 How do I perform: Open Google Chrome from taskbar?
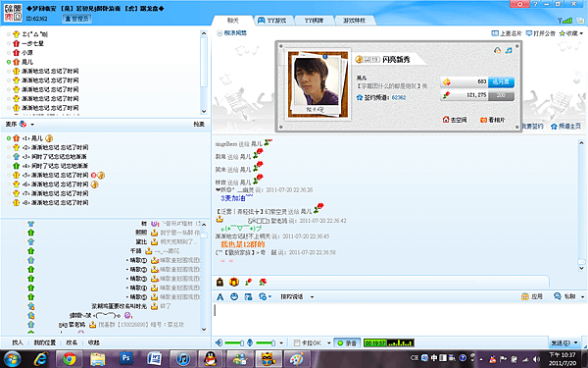pos(69,359)
